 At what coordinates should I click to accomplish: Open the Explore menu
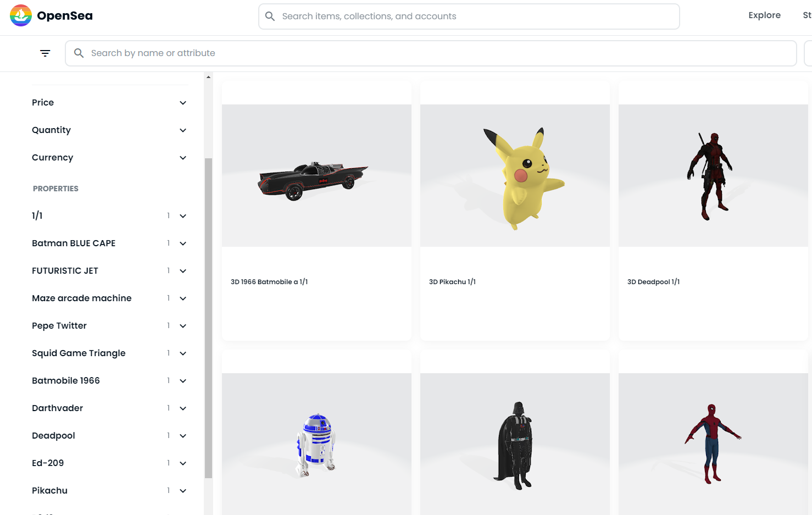coord(764,15)
